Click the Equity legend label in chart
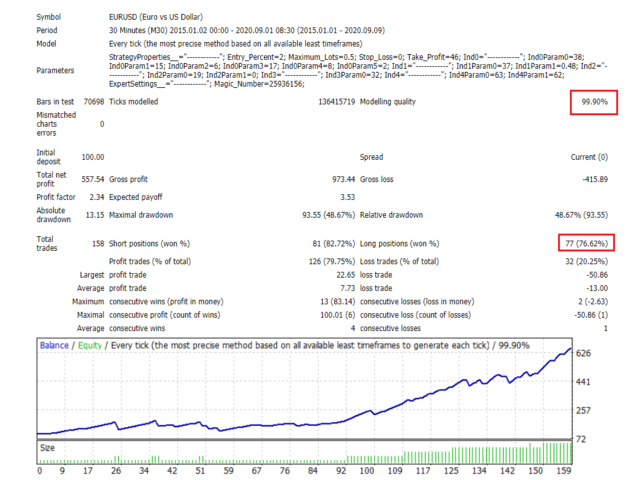 [89, 345]
